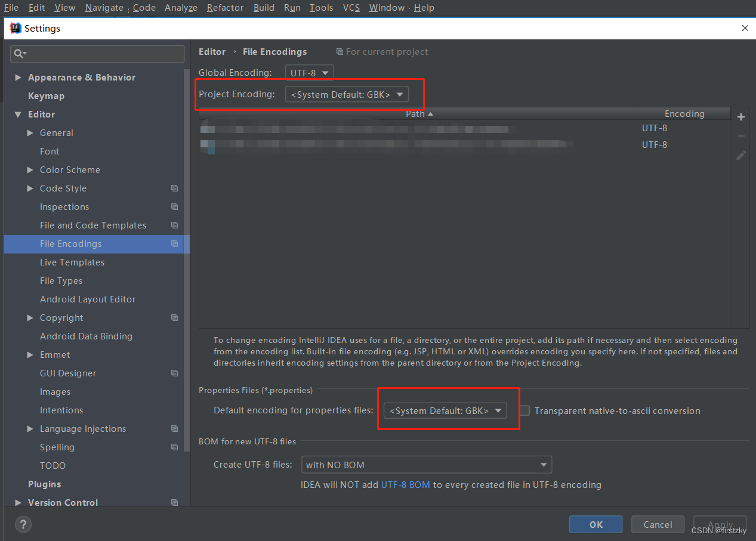Close the Settings dialog
This screenshot has width=756, height=541.
pyautogui.click(x=745, y=28)
